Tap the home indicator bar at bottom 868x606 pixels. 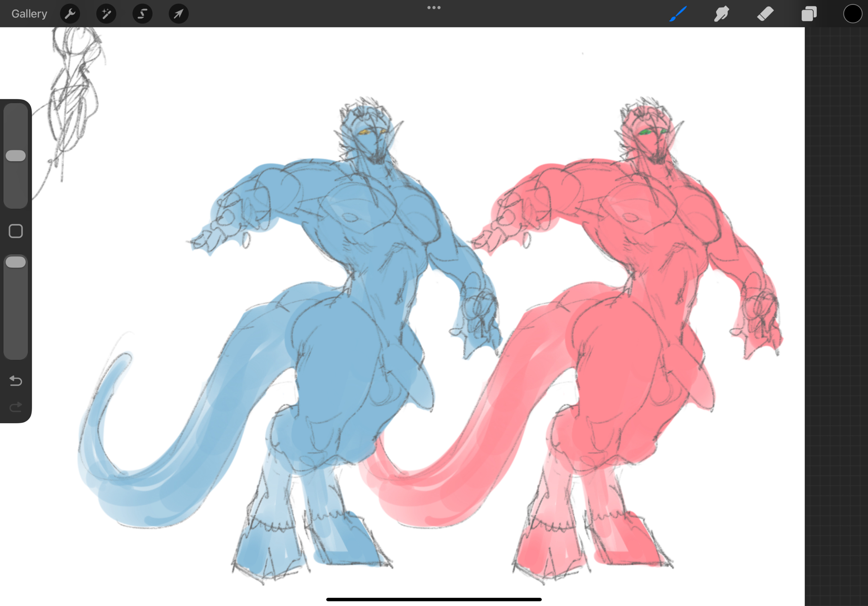click(434, 599)
